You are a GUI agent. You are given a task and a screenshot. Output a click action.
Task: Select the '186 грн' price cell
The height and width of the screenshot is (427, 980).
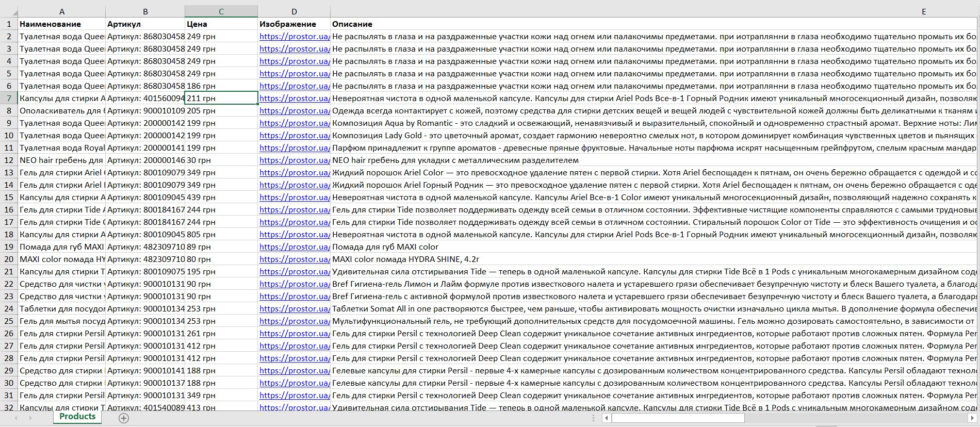[x=221, y=86]
